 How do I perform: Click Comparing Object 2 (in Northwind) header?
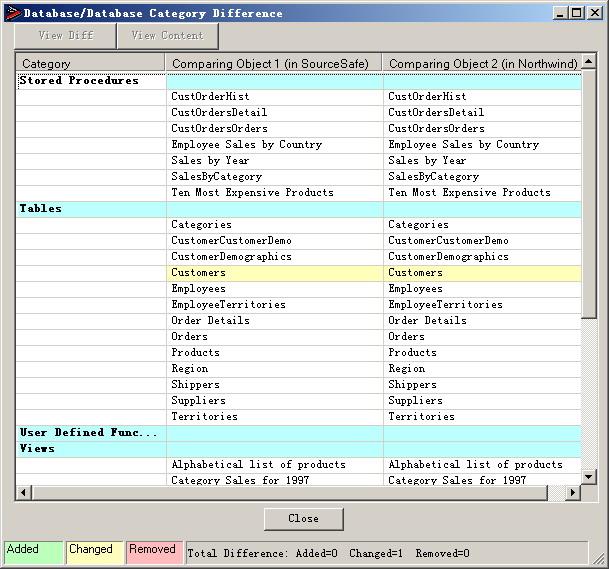point(482,63)
